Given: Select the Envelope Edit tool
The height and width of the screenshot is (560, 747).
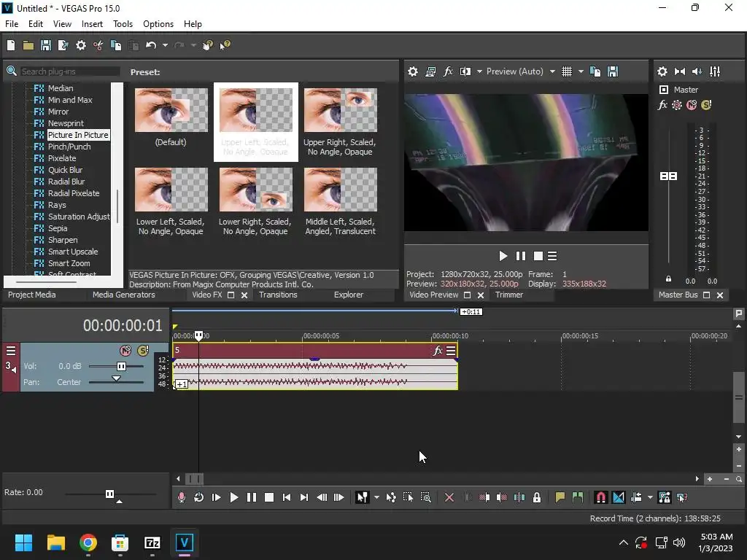Looking at the screenshot, I should (391, 497).
